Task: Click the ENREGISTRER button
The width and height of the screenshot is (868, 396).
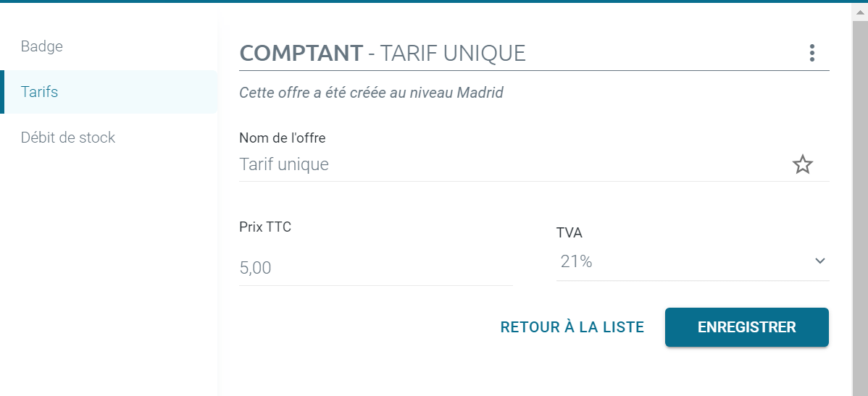Action: click(746, 327)
